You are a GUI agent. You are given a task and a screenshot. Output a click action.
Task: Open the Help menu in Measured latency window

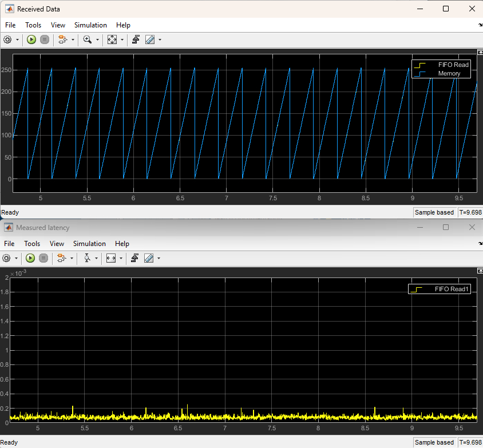coord(122,244)
